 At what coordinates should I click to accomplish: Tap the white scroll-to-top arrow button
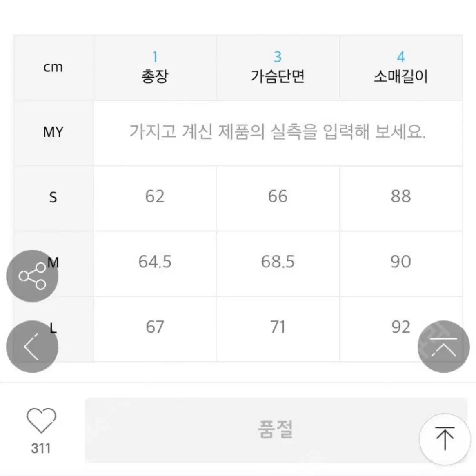point(445,438)
